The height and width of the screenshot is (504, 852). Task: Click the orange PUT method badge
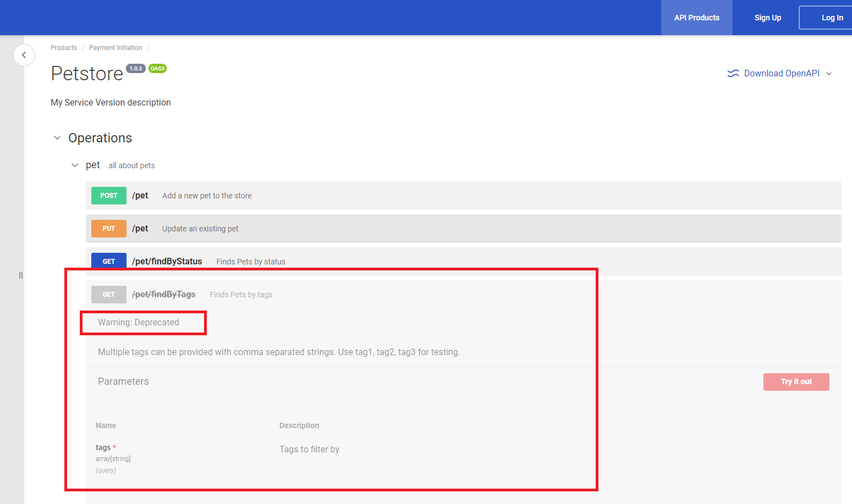[109, 229]
